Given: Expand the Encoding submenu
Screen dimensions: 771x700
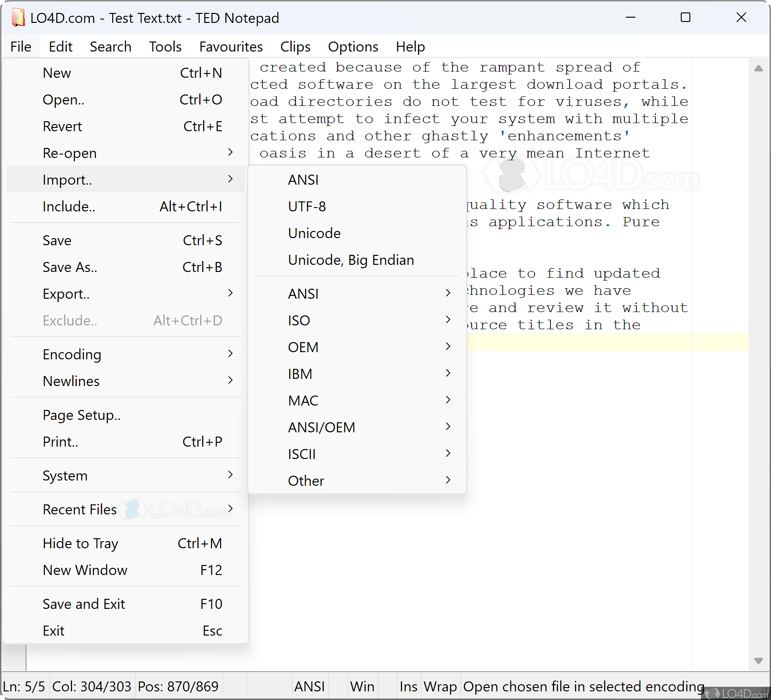Looking at the screenshot, I should [126, 355].
